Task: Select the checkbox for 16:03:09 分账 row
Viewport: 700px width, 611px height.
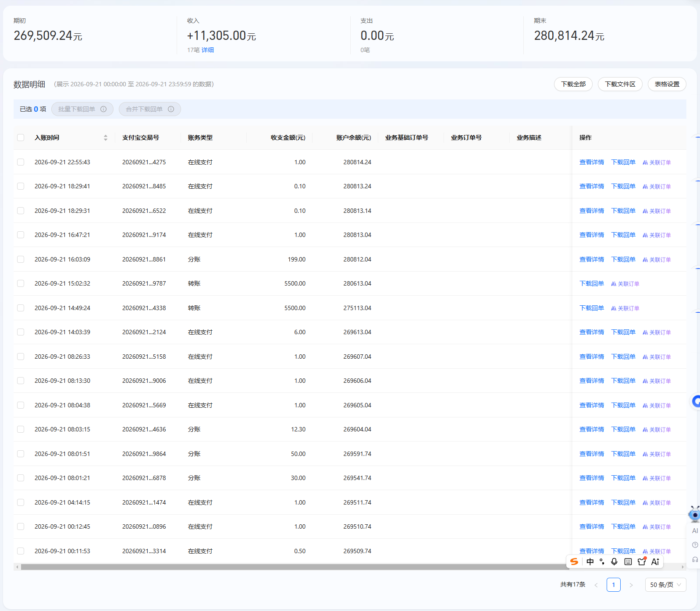Action: click(21, 259)
